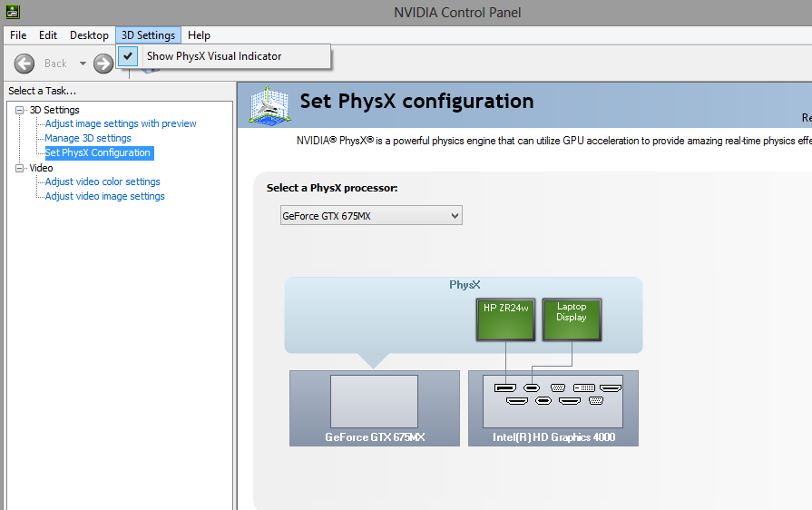This screenshot has height=510, width=812.
Task: Open the Back history dropdown arrow
Action: (x=83, y=64)
